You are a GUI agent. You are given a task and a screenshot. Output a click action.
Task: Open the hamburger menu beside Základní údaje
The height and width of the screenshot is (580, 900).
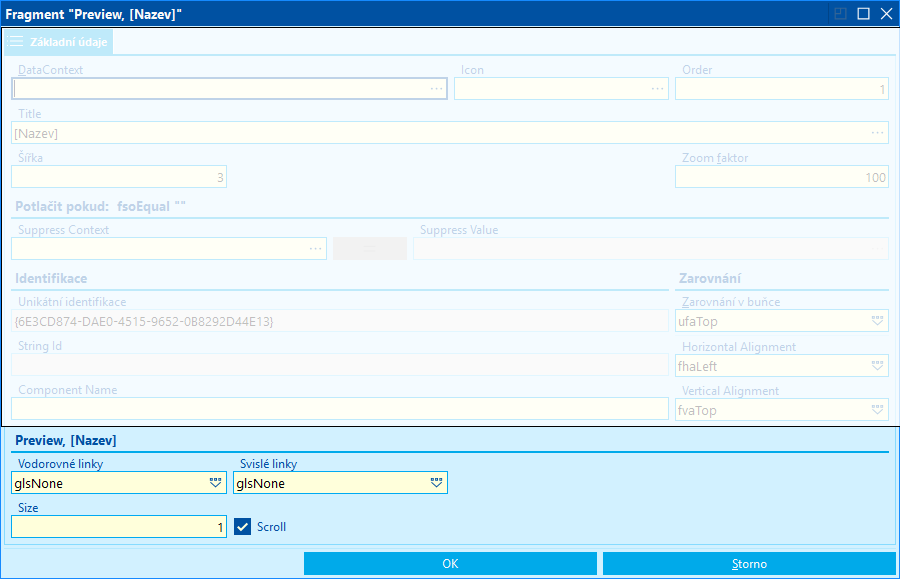coord(16,41)
